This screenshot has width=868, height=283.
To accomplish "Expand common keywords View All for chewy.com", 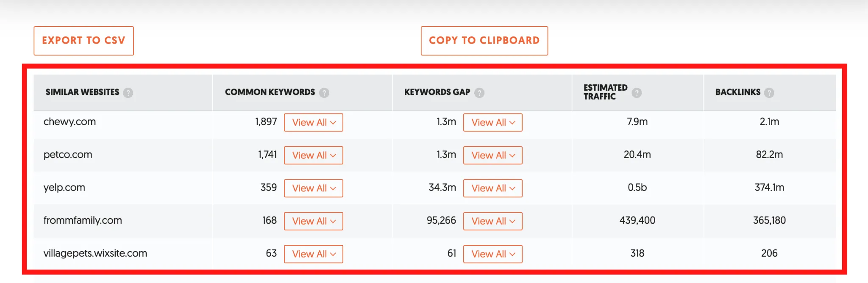I will point(314,122).
